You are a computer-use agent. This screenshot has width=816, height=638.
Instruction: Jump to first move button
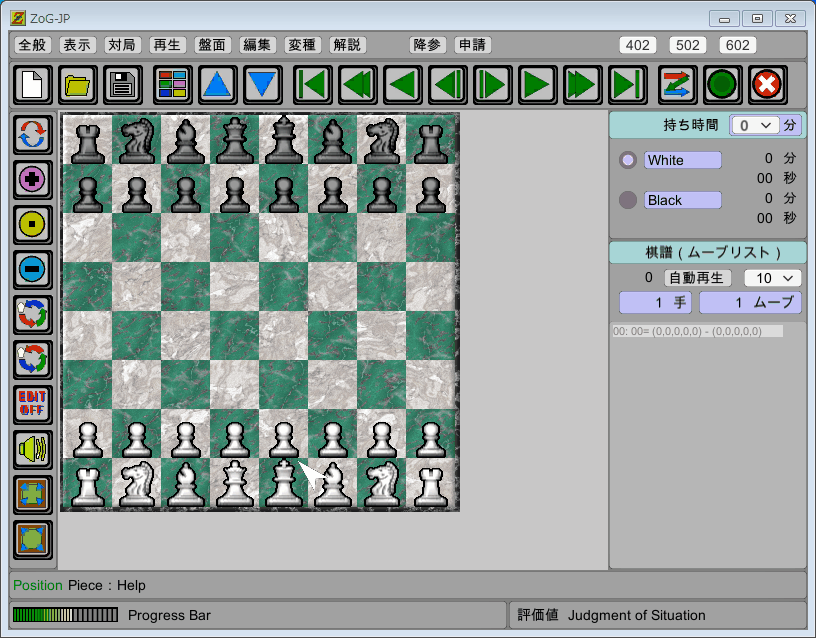point(313,84)
